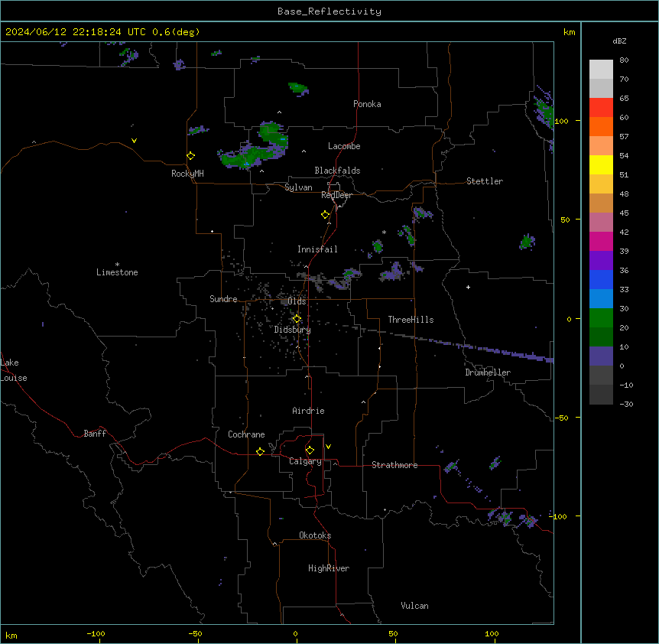
Task: Click the Olds city label
Action: click(x=297, y=301)
